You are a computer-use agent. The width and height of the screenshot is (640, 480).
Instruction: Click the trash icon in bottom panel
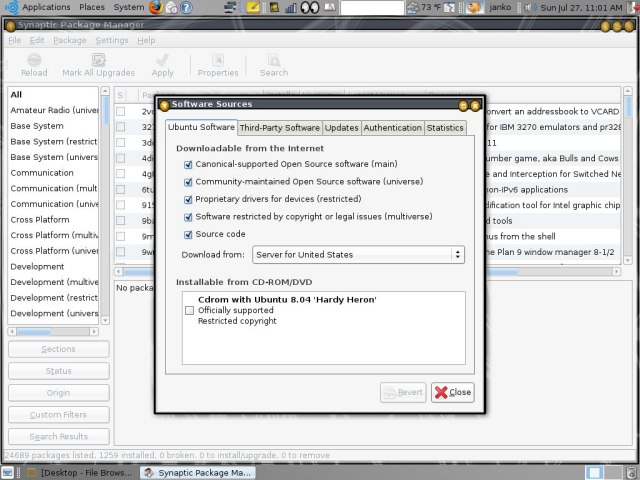632,472
